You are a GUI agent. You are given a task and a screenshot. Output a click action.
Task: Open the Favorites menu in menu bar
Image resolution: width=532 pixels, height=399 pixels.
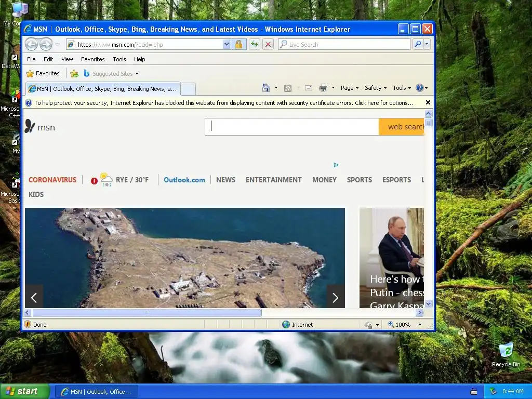[x=92, y=59]
